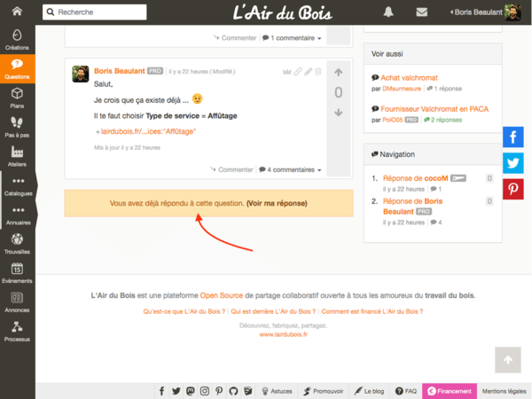This screenshot has height=399, width=532.
Task: Upvote Boris Beaulant's answer
Action: point(338,73)
